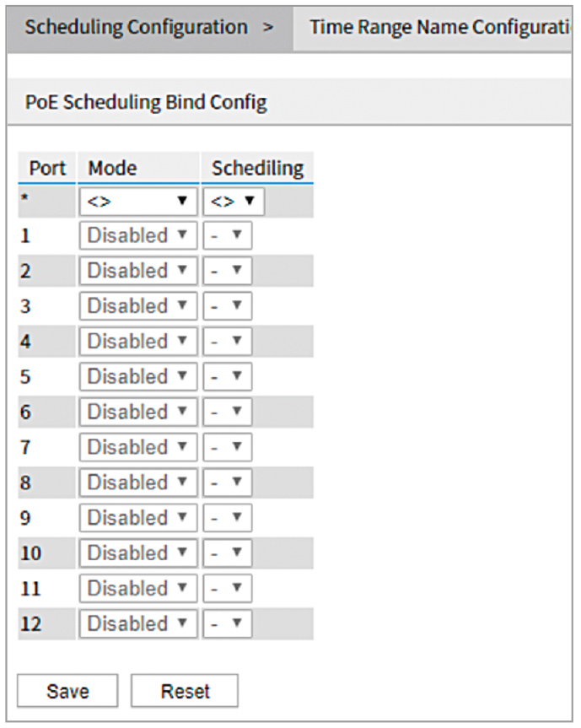581x728 pixels.
Task: Open Mode dropdown for port 1
Action: (x=138, y=235)
